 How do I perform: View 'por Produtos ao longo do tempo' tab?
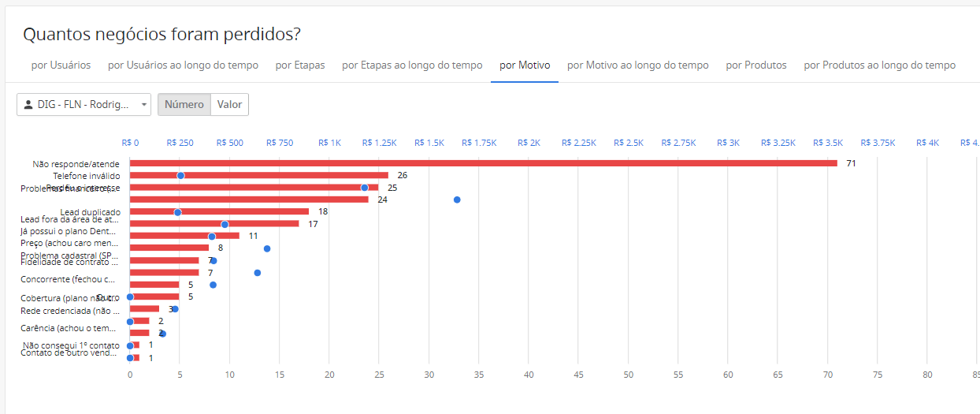point(879,65)
